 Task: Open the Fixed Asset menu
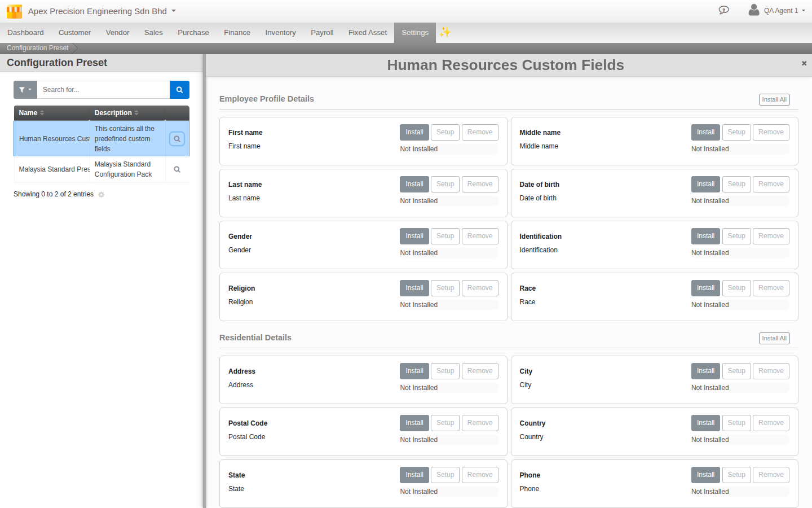[x=368, y=33]
